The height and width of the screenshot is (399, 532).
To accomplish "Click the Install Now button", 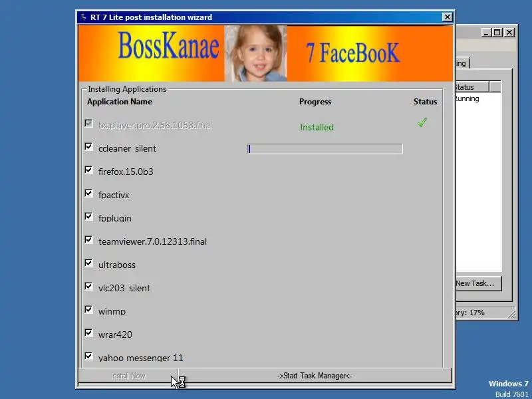I will 128,376.
